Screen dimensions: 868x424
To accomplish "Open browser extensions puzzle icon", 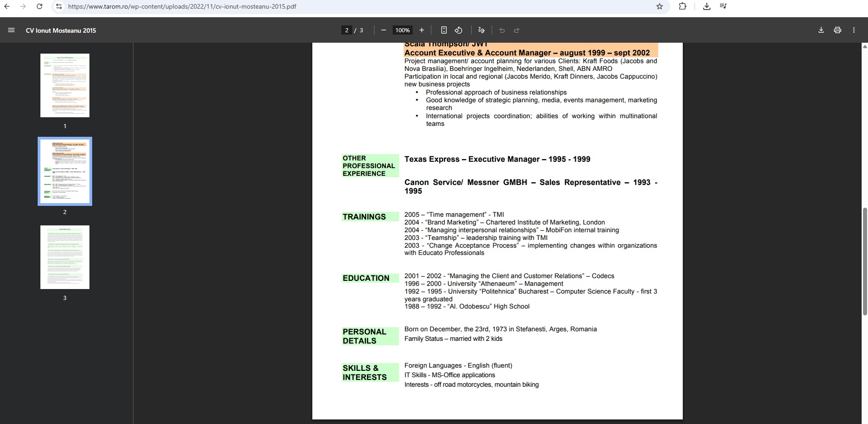I will (682, 6).
